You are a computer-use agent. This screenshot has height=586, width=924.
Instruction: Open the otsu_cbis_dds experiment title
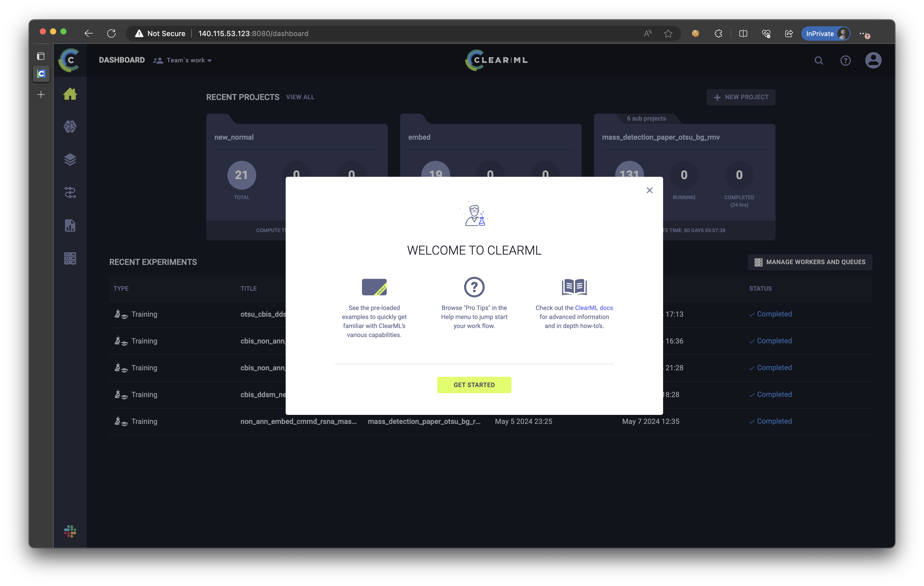(263, 314)
